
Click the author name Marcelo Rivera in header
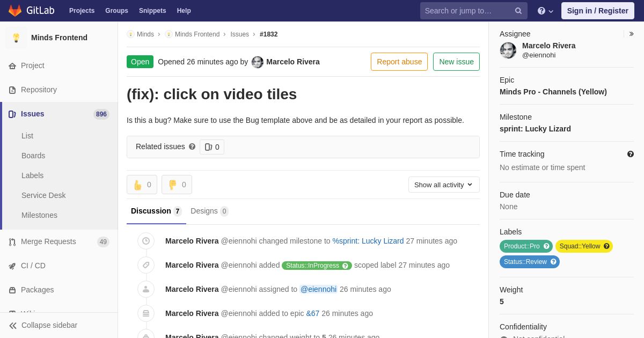(x=293, y=62)
